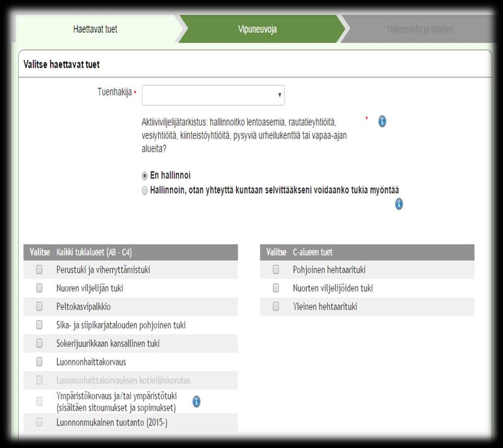Click the Peltokasvipalkkio row label
Viewport: 503px width, 448px height.
pyautogui.click(x=84, y=307)
